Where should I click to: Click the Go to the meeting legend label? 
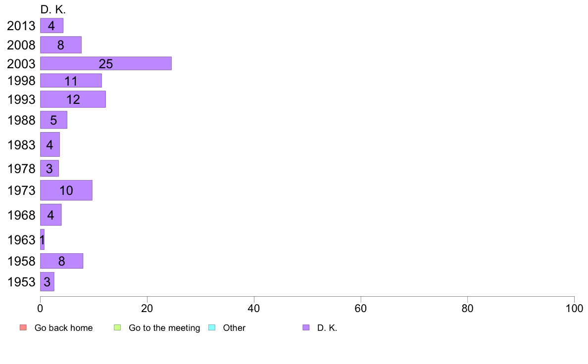coord(164,327)
